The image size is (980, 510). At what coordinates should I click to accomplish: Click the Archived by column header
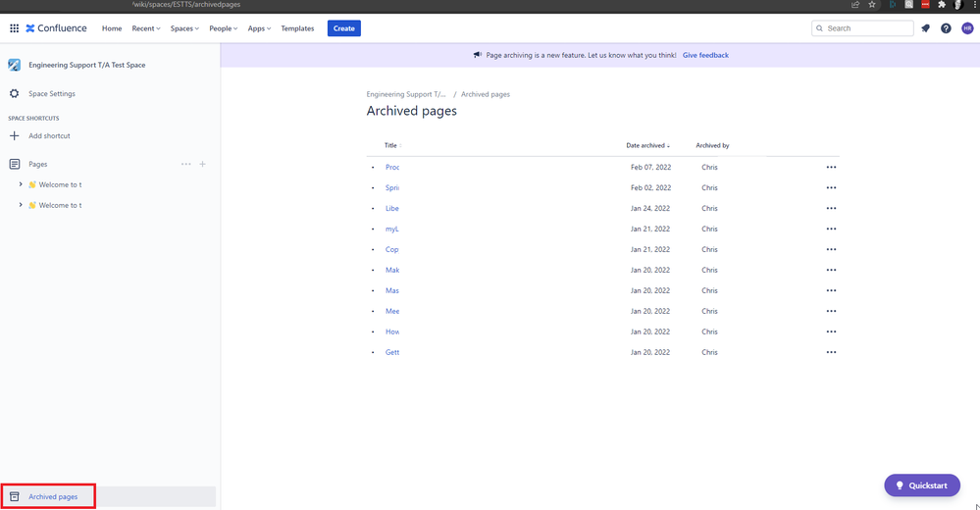pyautogui.click(x=712, y=145)
